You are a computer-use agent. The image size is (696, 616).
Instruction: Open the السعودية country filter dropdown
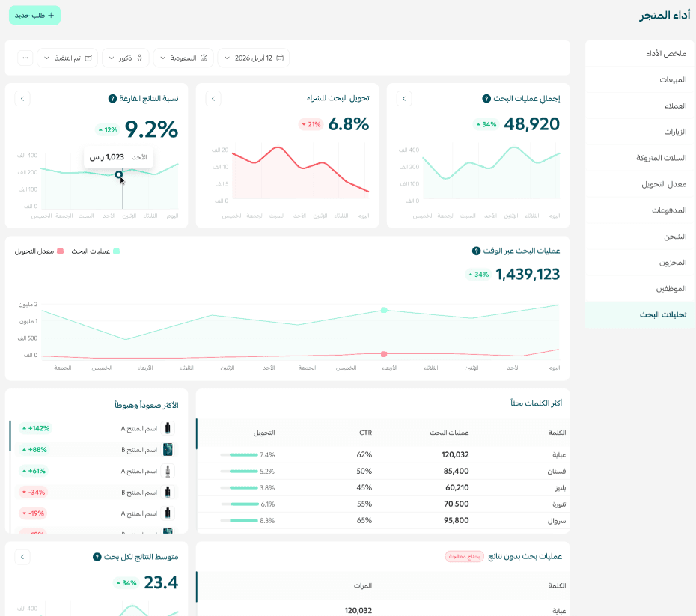[183, 58]
